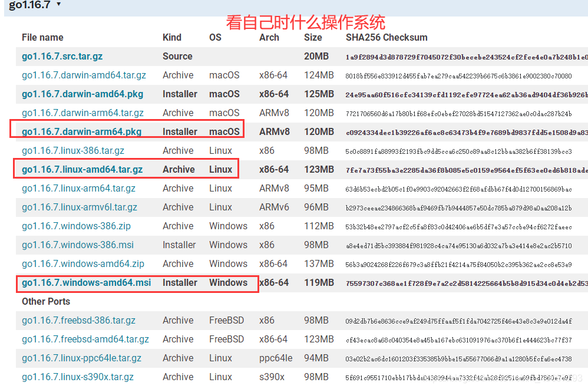Select 124MB size cell

click(x=319, y=75)
